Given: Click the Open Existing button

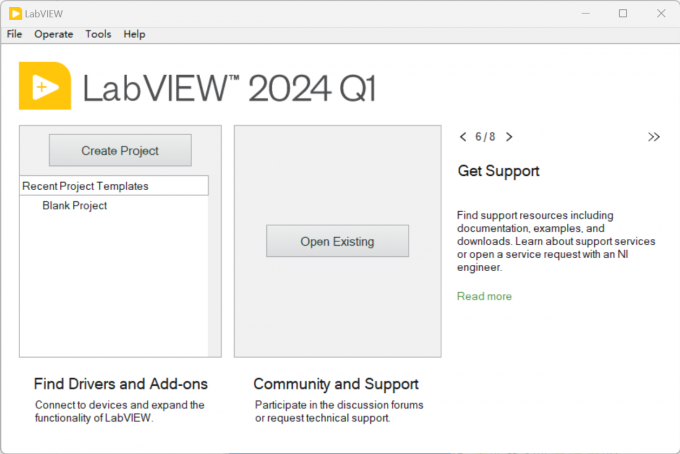Looking at the screenshot, I should pyautogui.click(x=337, y=241).
